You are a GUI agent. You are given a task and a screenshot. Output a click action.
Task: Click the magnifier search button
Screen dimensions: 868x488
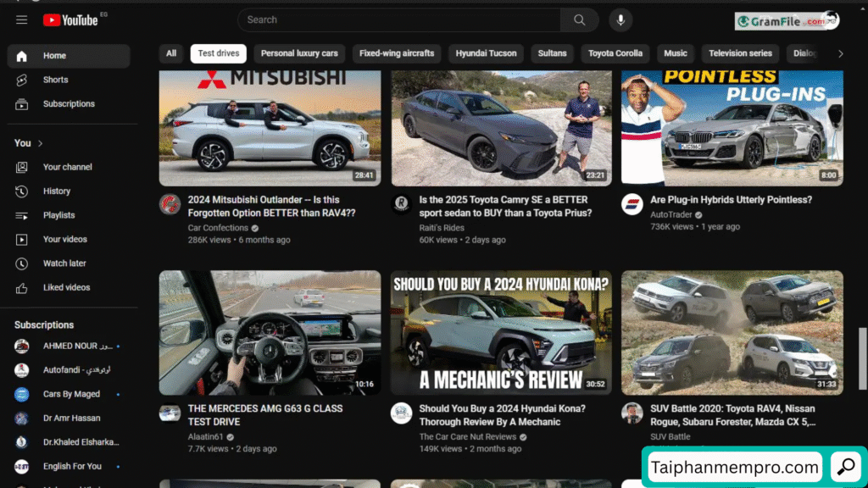(x=580, y=19)
